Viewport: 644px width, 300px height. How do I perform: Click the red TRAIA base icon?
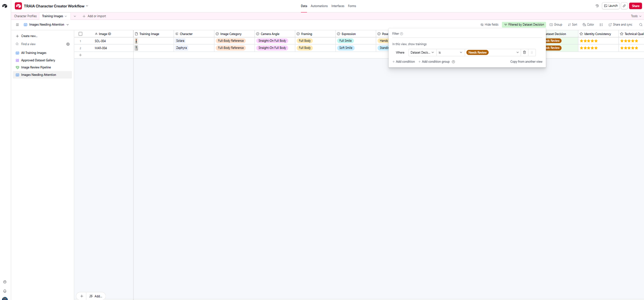pyautogui.click(x=18, y=6)
